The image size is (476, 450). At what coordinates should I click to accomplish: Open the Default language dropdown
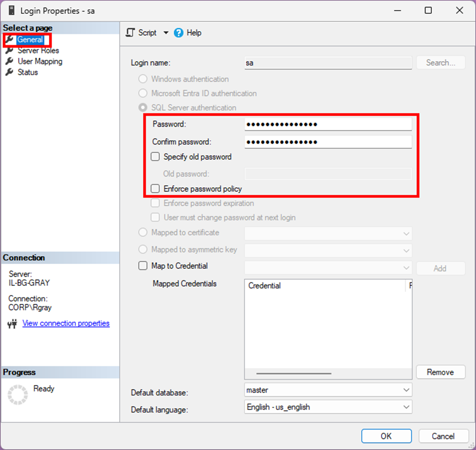pyautogui.click(x=328, y=407)
